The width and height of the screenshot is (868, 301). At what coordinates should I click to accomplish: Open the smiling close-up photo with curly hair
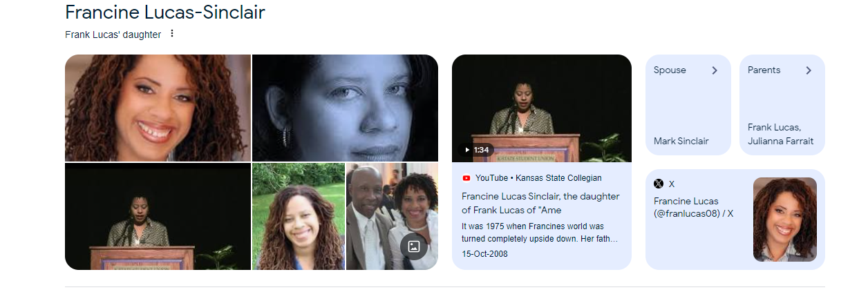coord(158,108)
